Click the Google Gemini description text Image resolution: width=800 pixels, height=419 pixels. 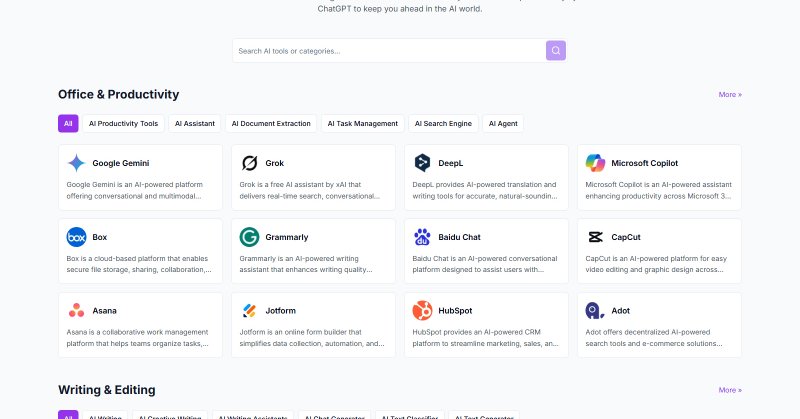(135, 190)
